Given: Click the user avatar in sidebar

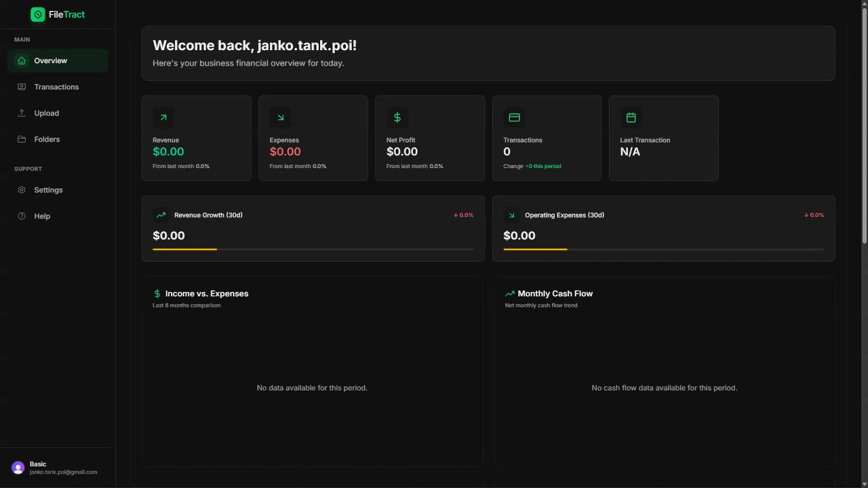Looking at the screenshot, I should (18, 468).
